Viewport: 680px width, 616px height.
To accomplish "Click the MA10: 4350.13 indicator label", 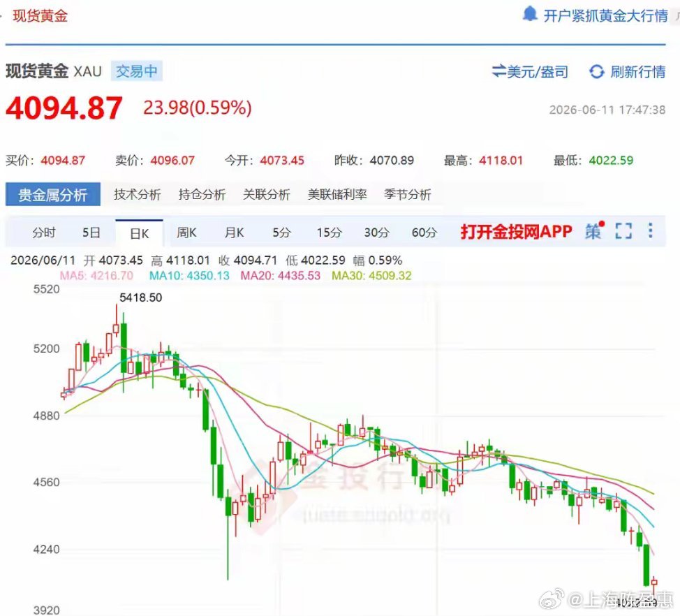I will click(189, 275).
